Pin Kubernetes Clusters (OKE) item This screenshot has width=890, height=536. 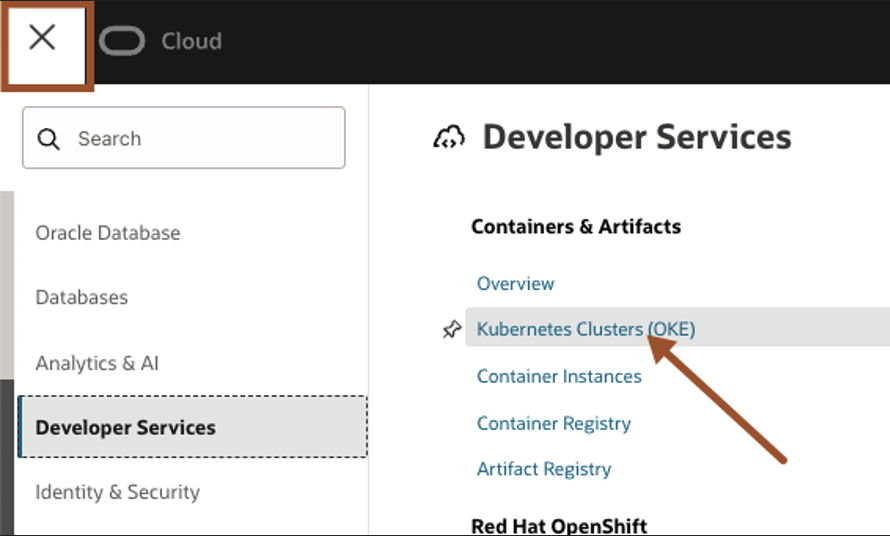452,329
